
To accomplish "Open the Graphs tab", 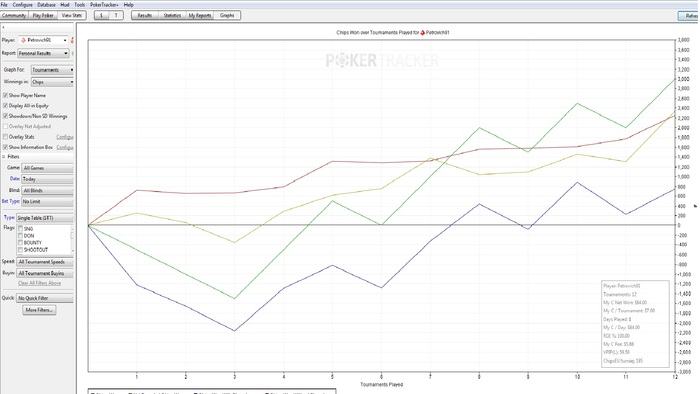I will 227,15.
